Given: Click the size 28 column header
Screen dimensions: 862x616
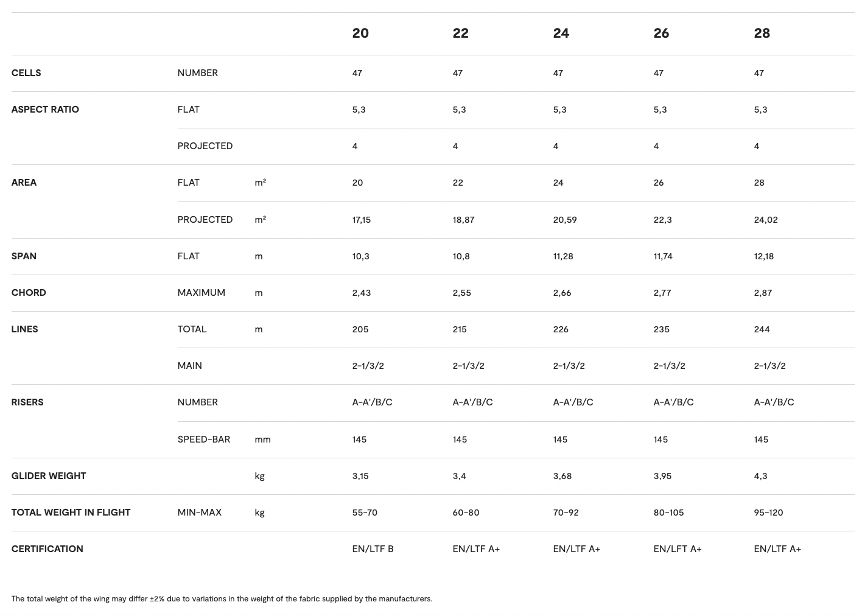Looking at the screenshot, I should [x=762, y=33].
